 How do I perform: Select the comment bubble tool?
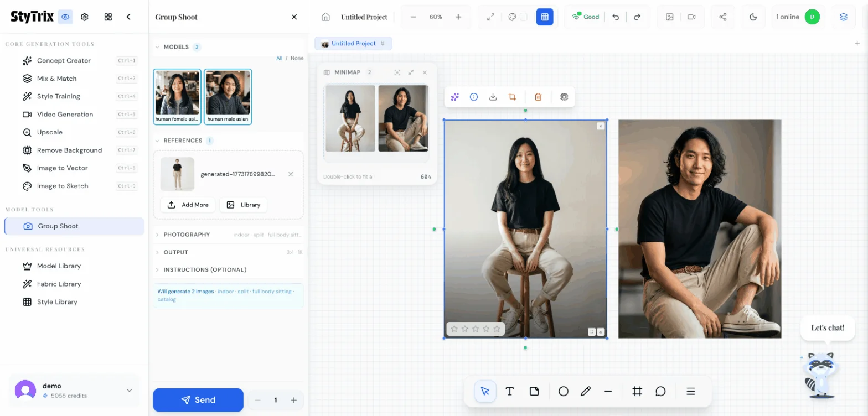coord(660,391)
